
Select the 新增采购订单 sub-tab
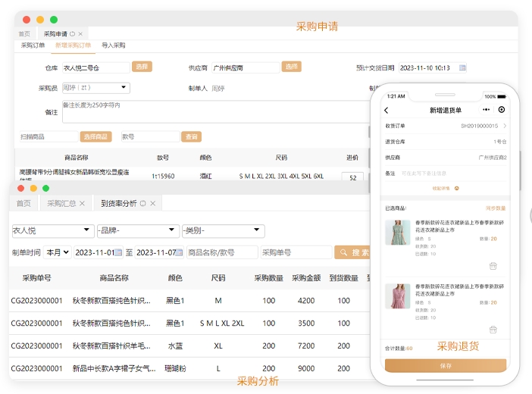pos(74,45)
